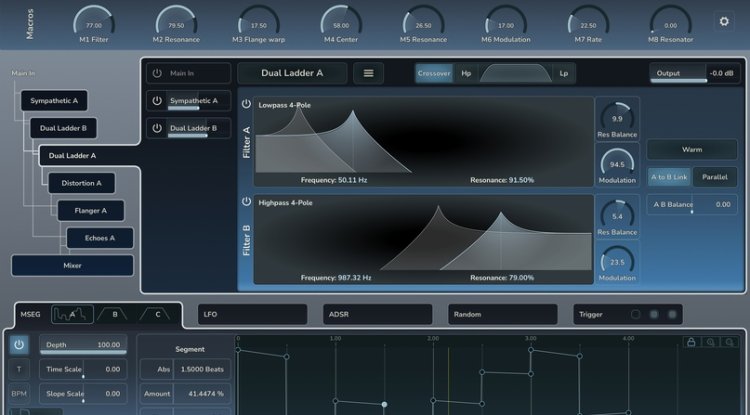Image resolution: width=750 pixels, height=415 pixels.
Task: Select the Dual Ladder B module in the chain
Action: 63,128
